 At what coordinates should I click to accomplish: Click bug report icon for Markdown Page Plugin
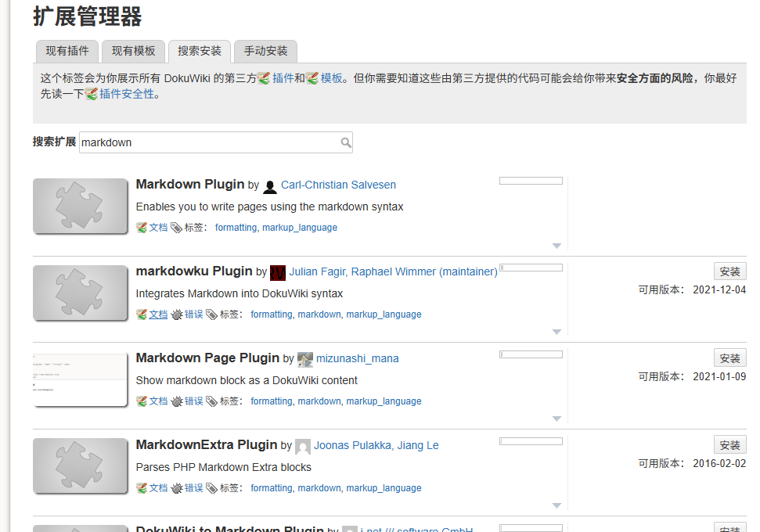[x=177, y=401]
